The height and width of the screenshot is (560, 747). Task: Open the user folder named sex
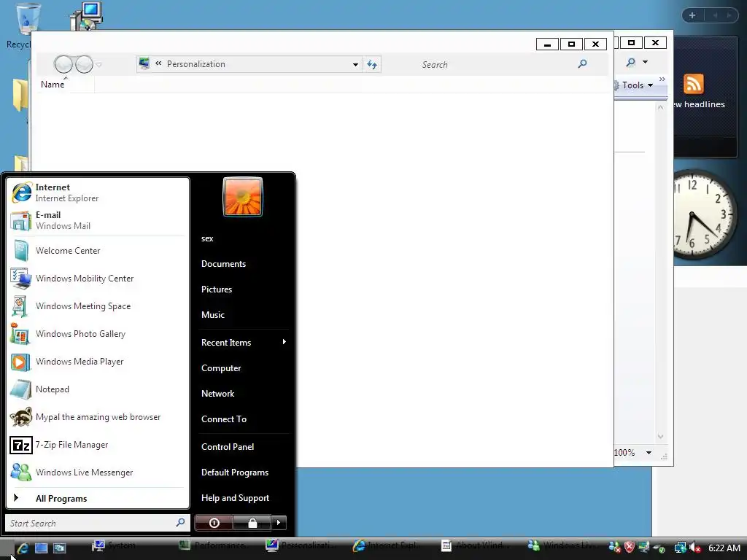(244, 238)
